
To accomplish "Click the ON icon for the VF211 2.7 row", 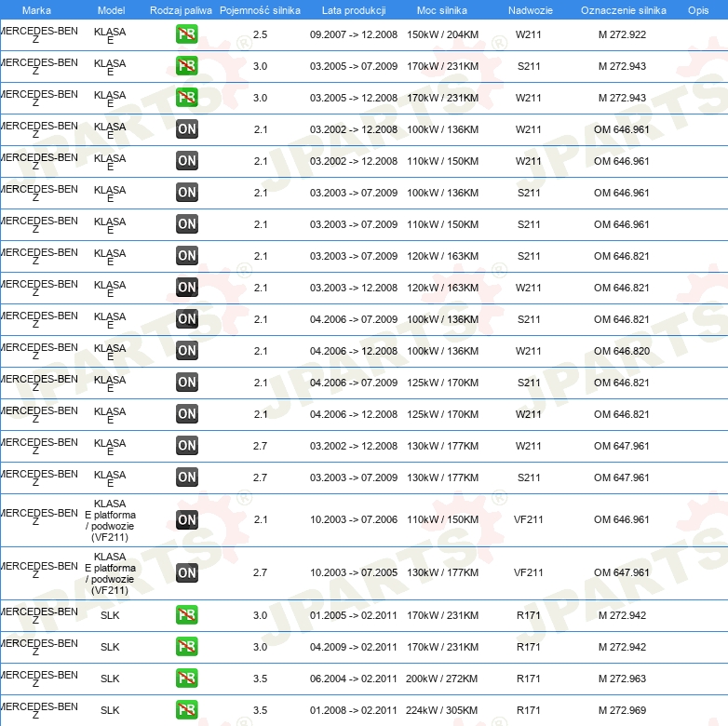I will pos(186,572).
